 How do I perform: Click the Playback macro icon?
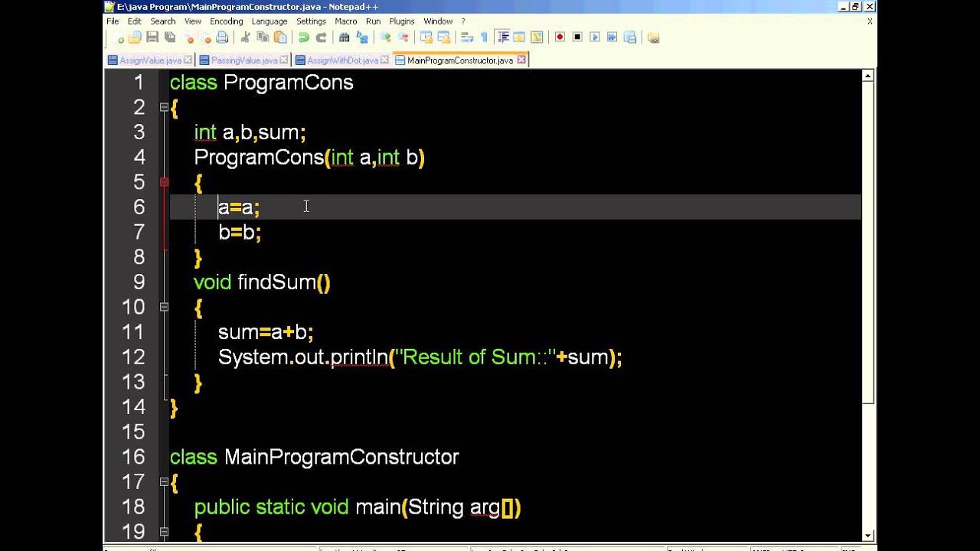pos(595,37)
